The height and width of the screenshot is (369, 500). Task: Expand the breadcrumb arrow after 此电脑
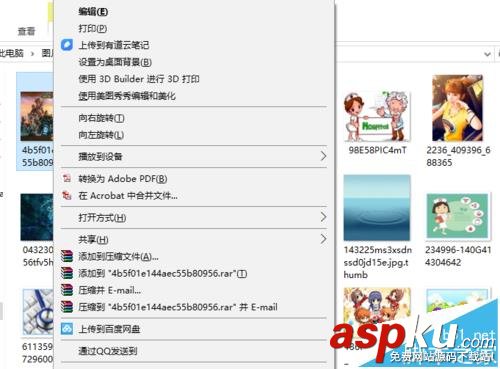(x=32, y=53)
